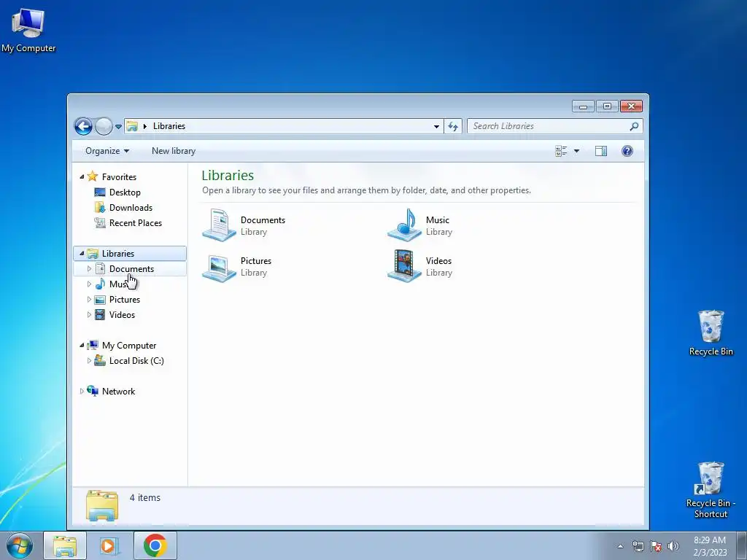Select the Documents library icon in content pane

point(219,225)
